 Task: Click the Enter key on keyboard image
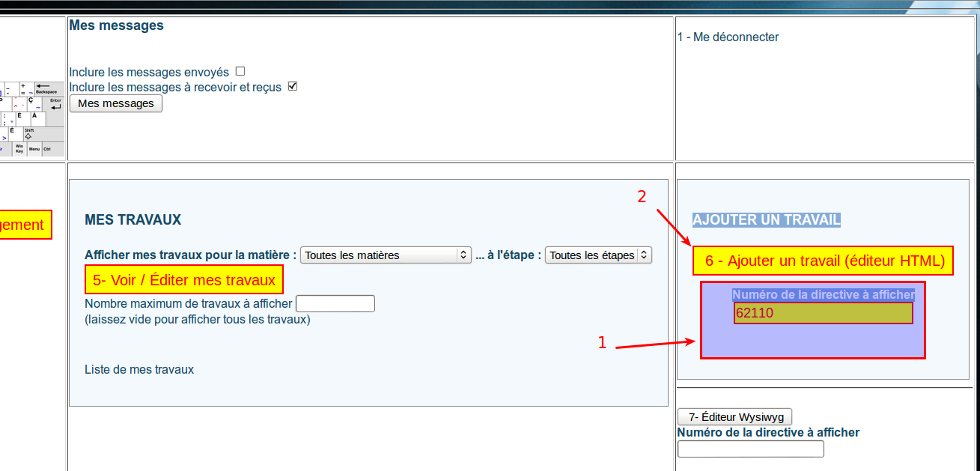tap(55, 104)
